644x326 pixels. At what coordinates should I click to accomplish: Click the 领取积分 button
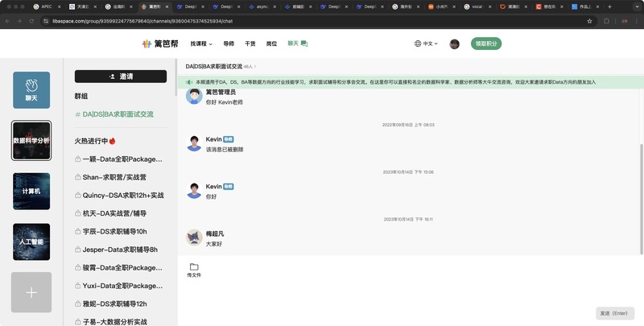tap(486, 43)
